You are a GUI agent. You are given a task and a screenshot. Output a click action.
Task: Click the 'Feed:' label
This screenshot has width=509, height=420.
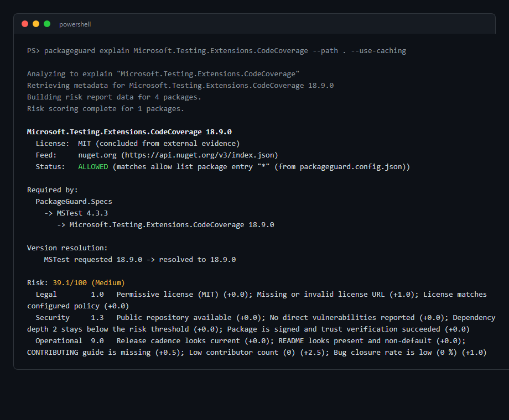point(46,155)
